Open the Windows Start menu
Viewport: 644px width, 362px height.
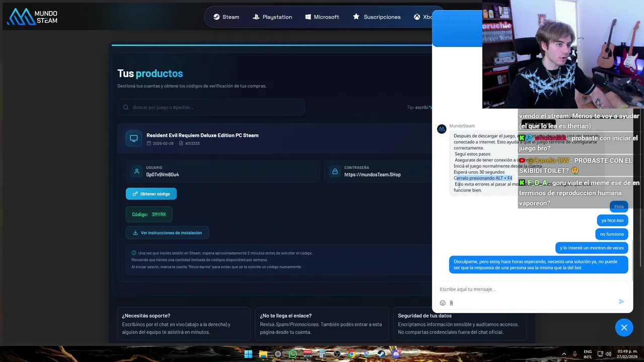click(x=248, y=354)
